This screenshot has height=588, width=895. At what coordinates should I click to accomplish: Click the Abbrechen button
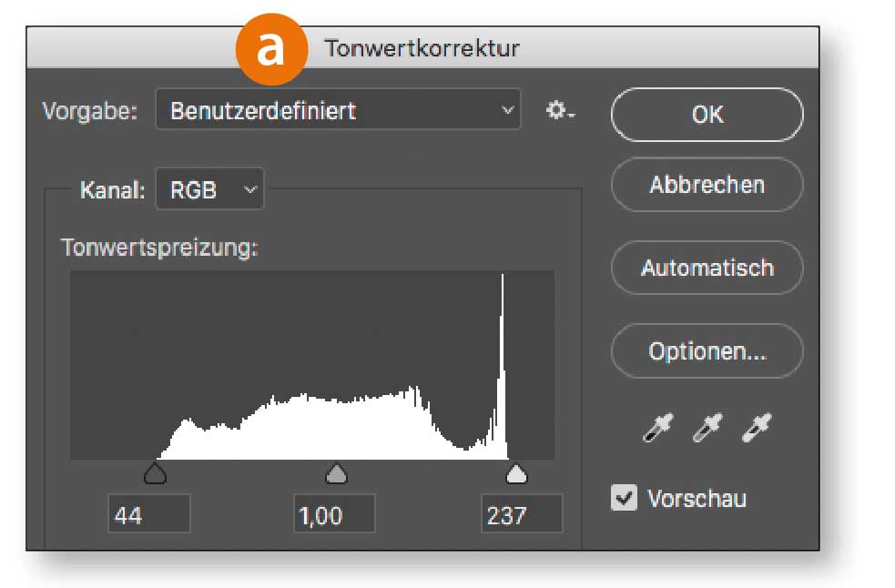(x=707, y=185)
